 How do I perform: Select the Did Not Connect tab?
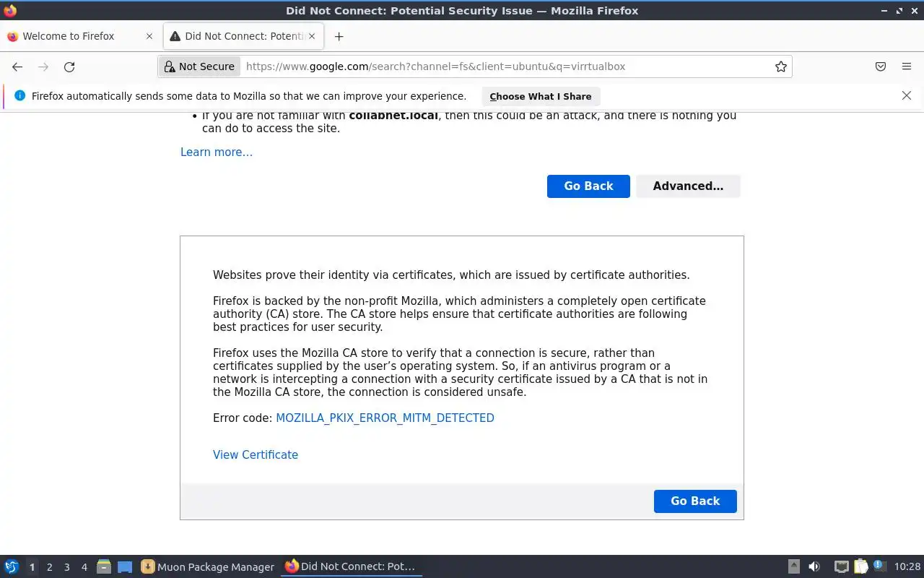(x=244, y=36)
